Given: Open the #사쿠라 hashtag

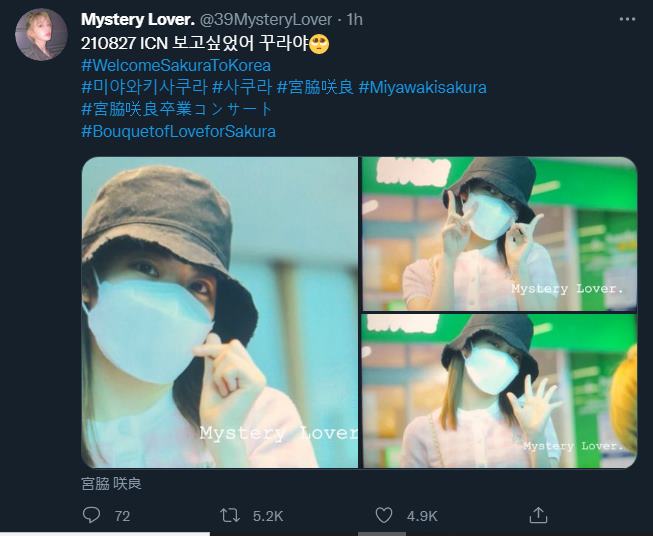Looking at the screenshot, I should (242, 87).
